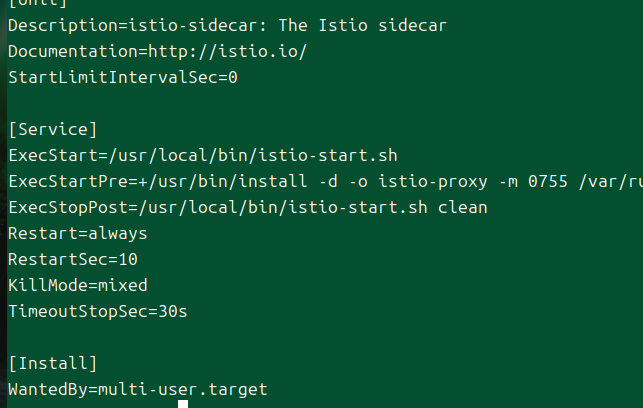This screenshot has height=408, width=643.
Task: Click the -d flag in install command
Action: tap(328, 182)
